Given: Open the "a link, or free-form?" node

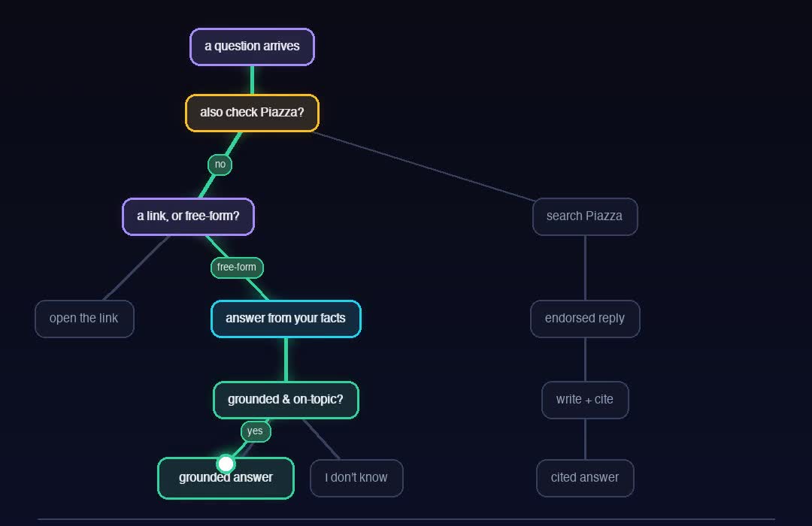Looking at the screenshot, I should click(189, 216).
